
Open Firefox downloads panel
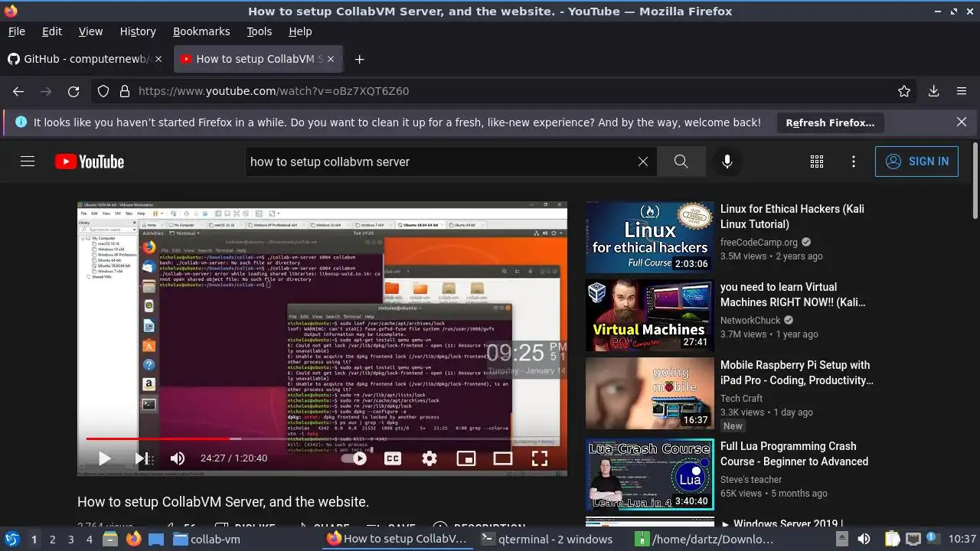934,91
